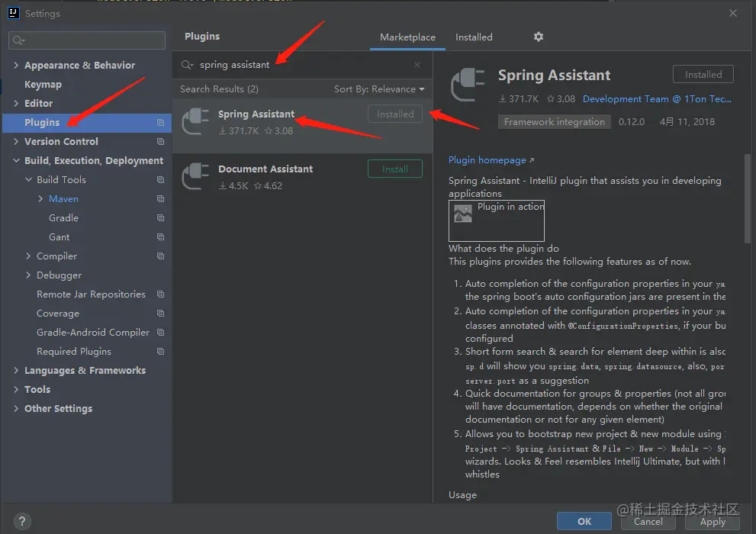Click the project-level icon beside Maven
Image resolution: width=756 pixels, height=534 pixels.
point(160,198)
